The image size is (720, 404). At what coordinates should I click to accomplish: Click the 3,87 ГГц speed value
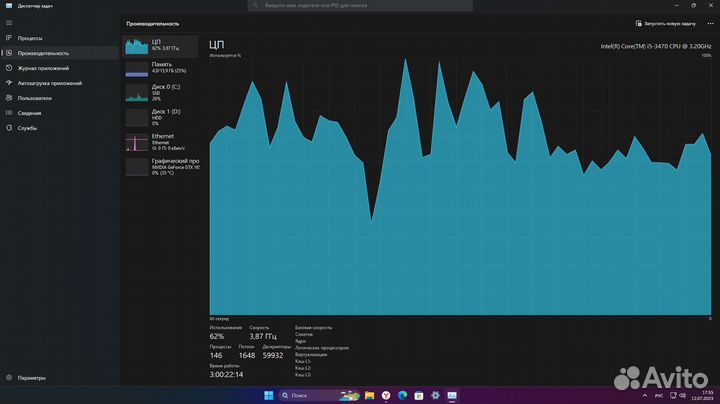point(263,337)
